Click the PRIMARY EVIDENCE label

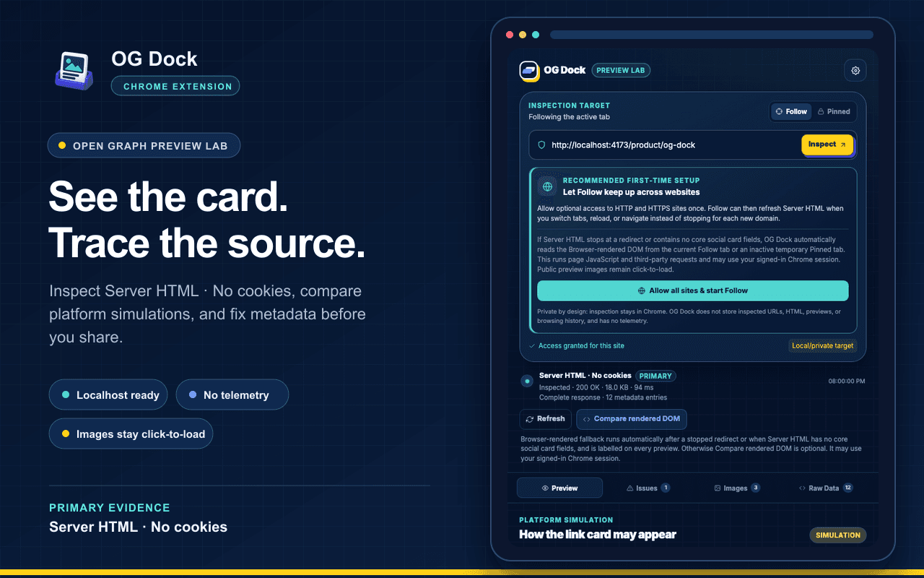(110, 508)
